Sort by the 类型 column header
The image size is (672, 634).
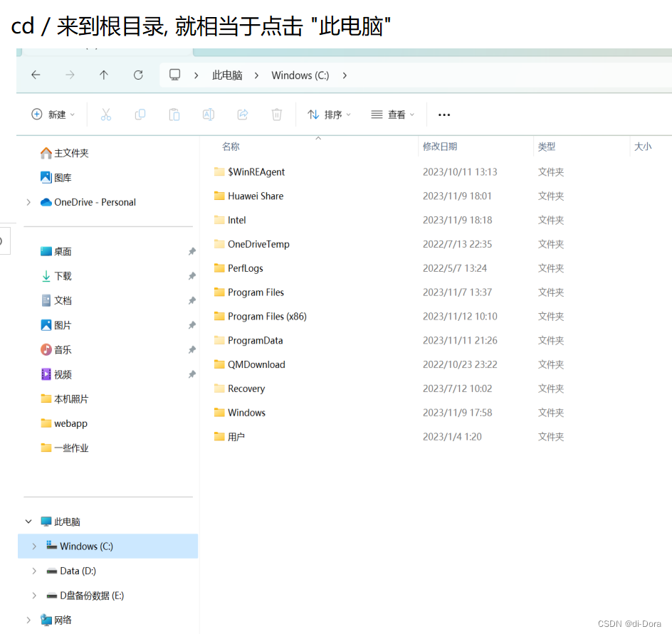547,147
